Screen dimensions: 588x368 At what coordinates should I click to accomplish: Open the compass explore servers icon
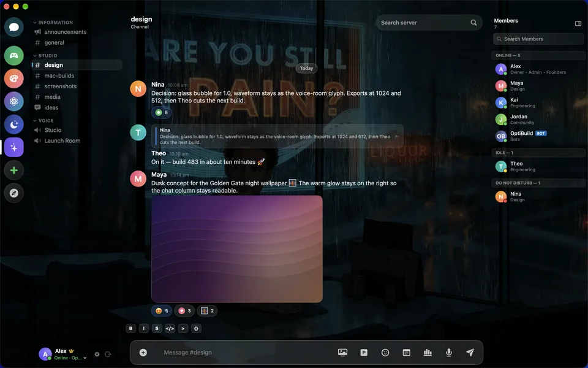tap(14, 193)
